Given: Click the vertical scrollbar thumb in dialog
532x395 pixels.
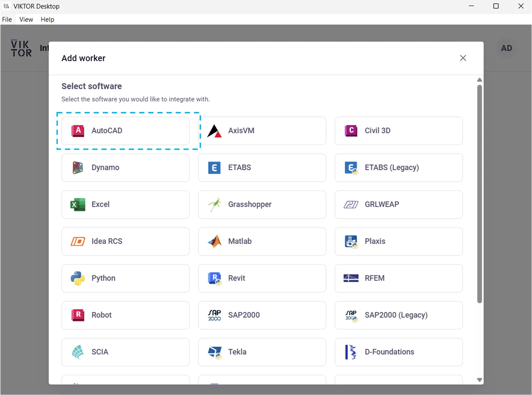Looking at the screenshot, I should click(x=479, y=194).
